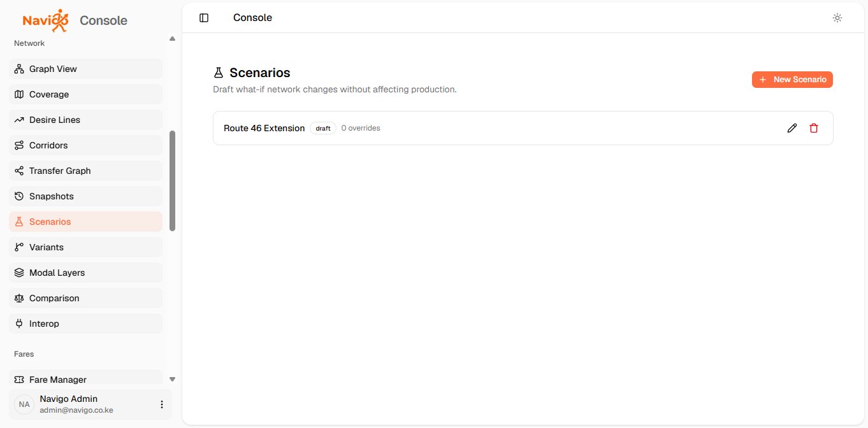The height and width of the screenshot is (428, 868).
Task: Open the Route 46 Extension scenario
Action: [x=264, y=128]
